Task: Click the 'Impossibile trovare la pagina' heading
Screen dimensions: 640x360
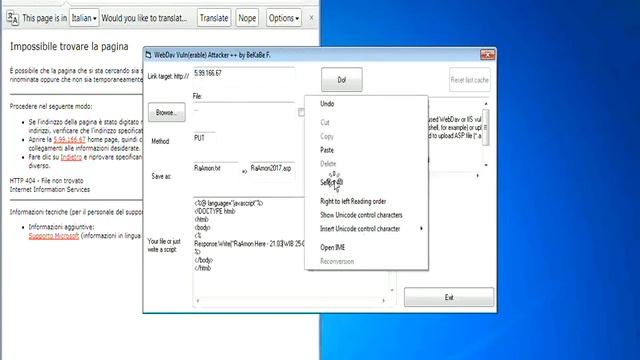Action: pyautogui.click(x=69, y=47)
